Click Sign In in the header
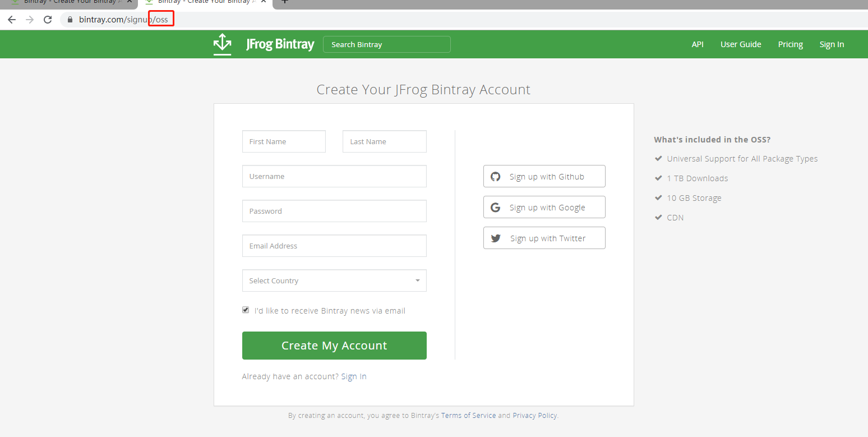The height and width of the screenshot is (437, 868). pyautogui.click(x=832, y=44)
